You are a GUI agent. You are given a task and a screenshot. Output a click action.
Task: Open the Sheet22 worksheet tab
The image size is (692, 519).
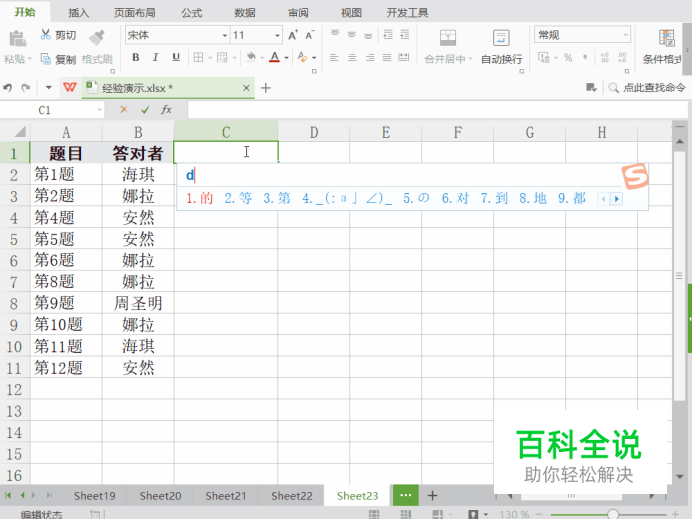291,496
